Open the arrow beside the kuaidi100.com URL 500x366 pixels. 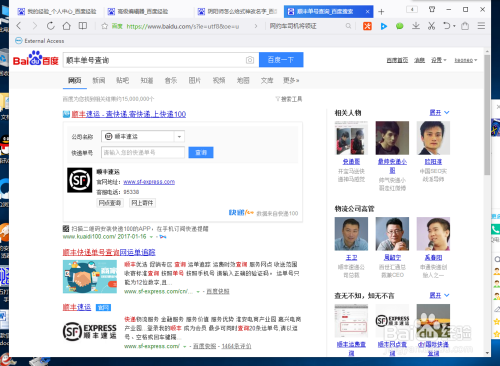click(x=151, y=237)
